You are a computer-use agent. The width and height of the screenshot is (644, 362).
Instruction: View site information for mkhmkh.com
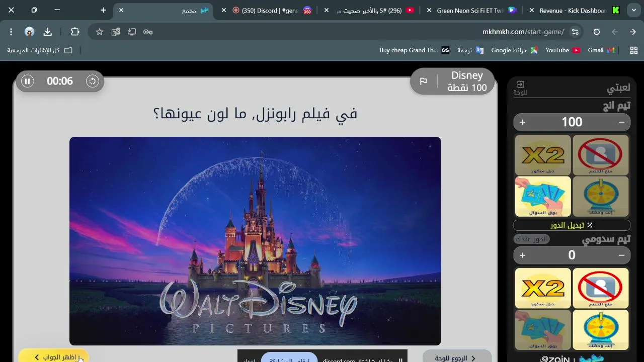click(x=575, y=32)
